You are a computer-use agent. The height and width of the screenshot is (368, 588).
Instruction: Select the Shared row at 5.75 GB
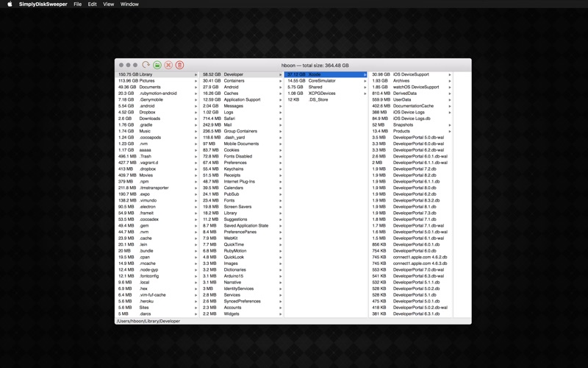pyautogui.click(x=326, y=87)
